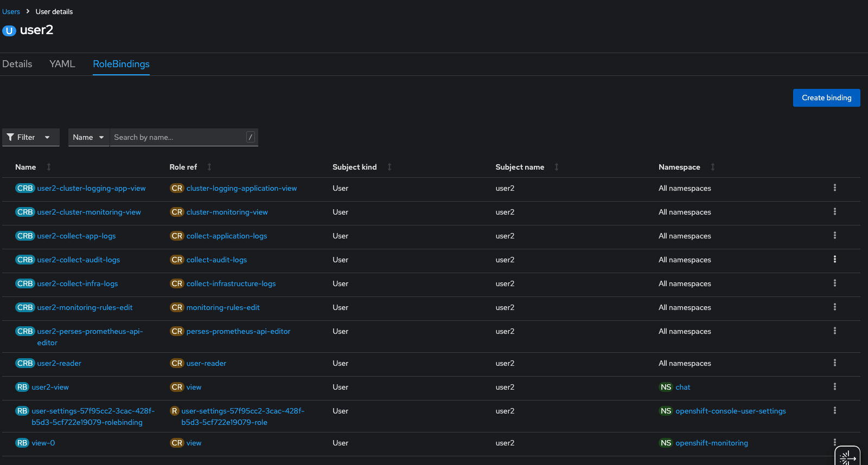
Task: Switch to the Details tab
Action: coord(17,64)
